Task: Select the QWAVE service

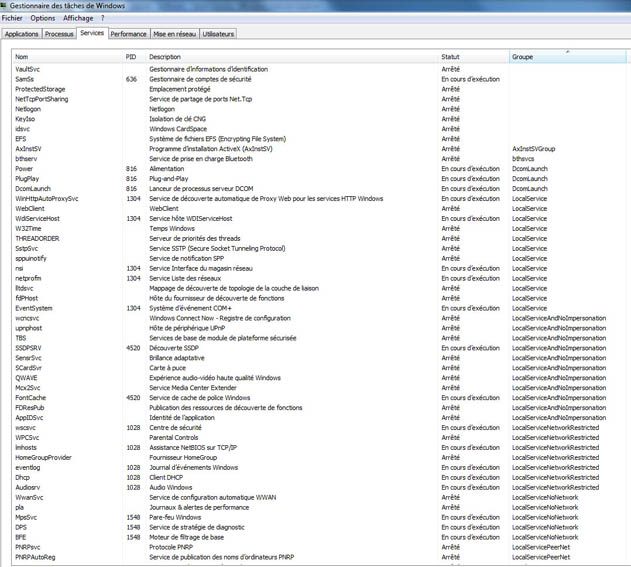Action: tap(26, 378)
